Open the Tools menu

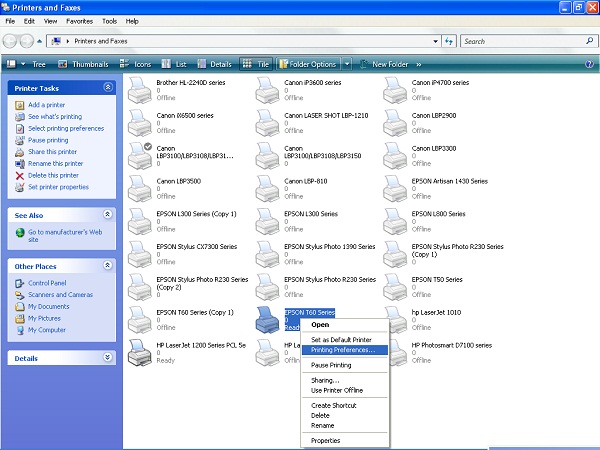(x=109, y=21)
